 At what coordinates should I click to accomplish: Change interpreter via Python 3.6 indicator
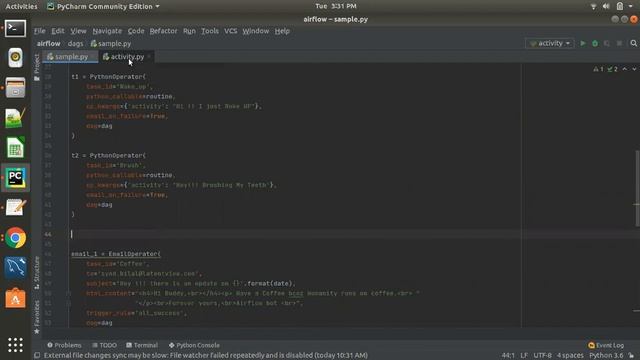click(606, 356)
